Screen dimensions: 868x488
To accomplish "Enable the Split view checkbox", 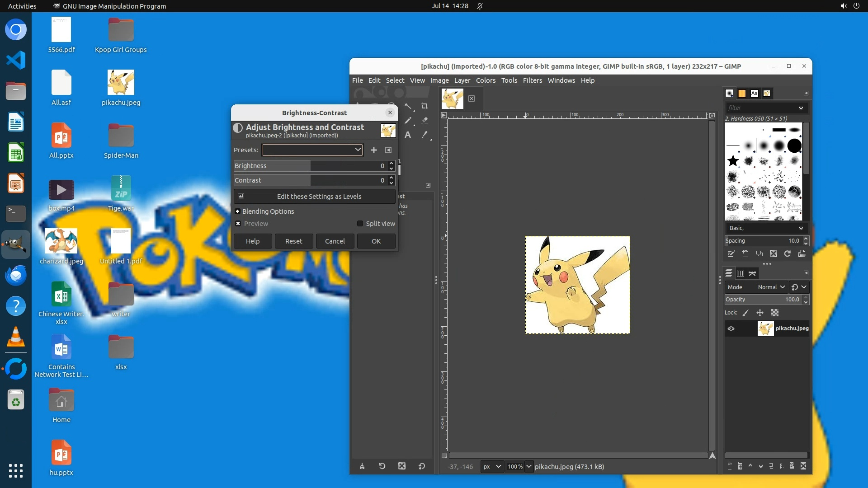I will click(360, 224).
